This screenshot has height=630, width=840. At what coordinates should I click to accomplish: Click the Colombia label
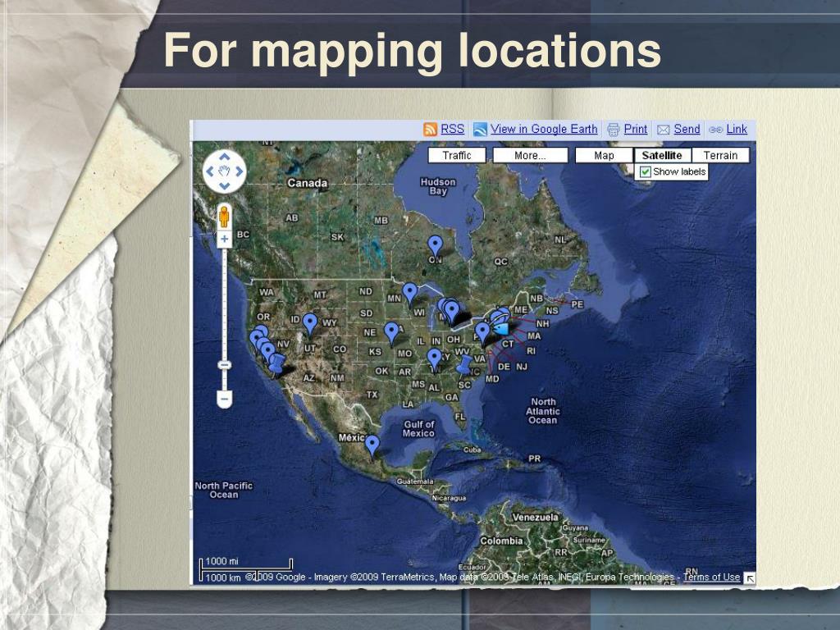(x=501, y=541)
